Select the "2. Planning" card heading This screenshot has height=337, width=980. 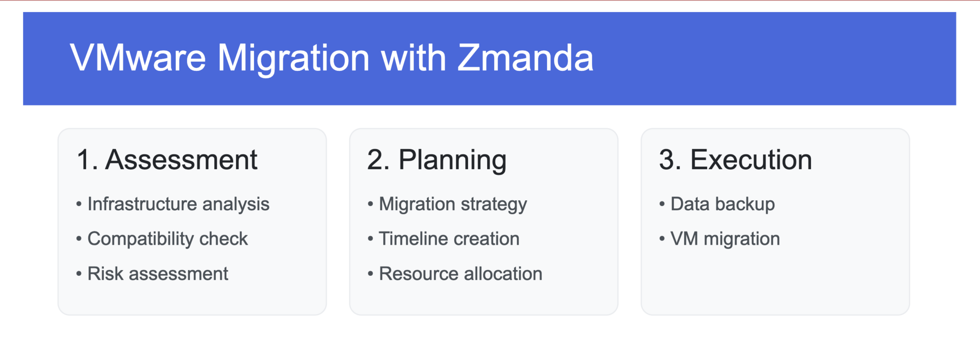[436, 160]
